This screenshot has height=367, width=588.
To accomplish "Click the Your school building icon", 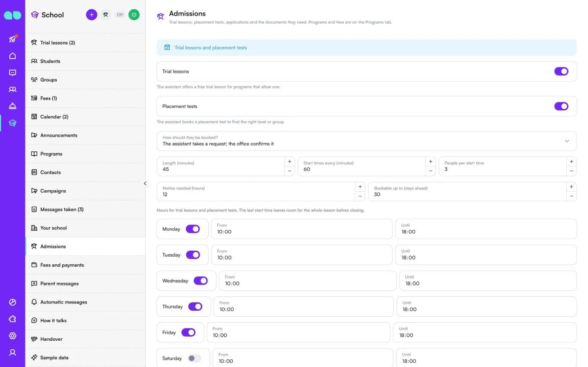I will (x=34, y=228).
